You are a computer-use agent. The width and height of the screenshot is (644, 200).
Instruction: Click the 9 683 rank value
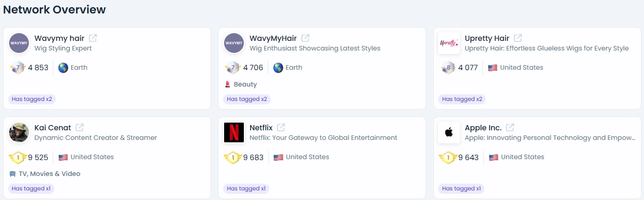253,157
